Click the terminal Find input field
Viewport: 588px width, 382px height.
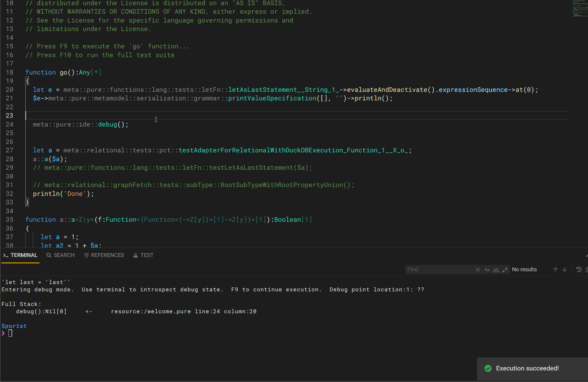[x=440, y=269]
